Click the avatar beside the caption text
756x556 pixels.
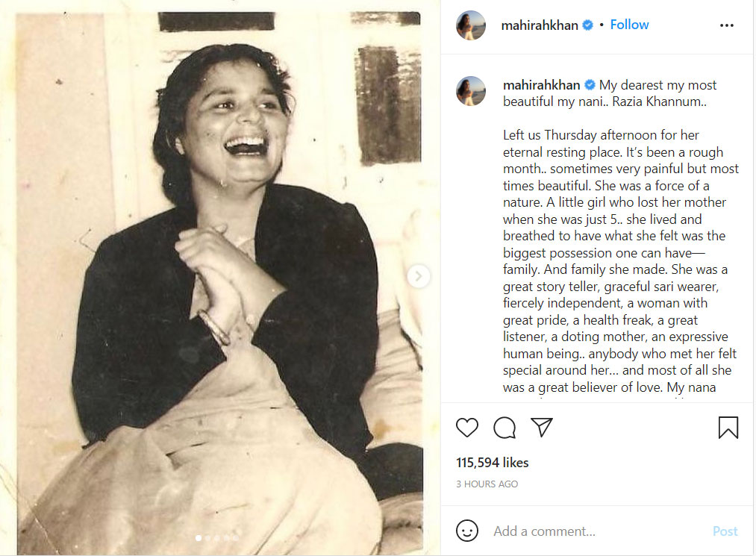[471, 91]
